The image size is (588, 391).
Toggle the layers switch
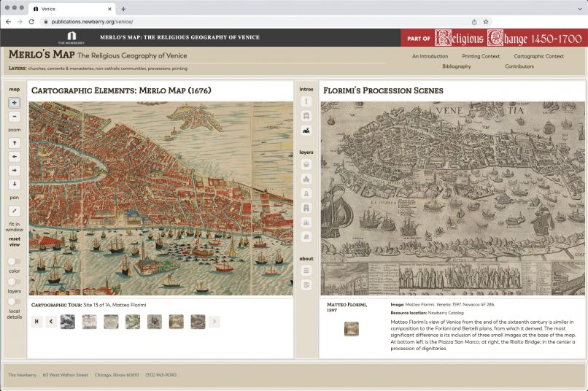point(14,281)
